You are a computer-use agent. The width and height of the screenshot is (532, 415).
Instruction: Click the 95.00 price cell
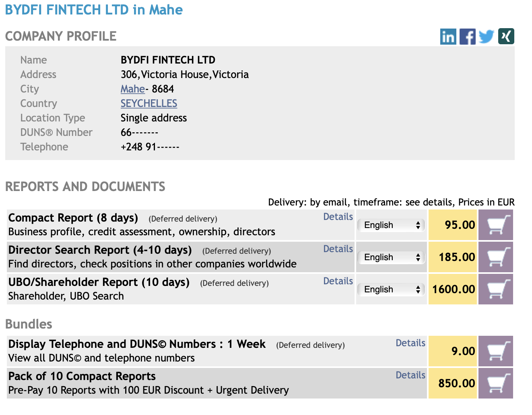coord(453,225)
